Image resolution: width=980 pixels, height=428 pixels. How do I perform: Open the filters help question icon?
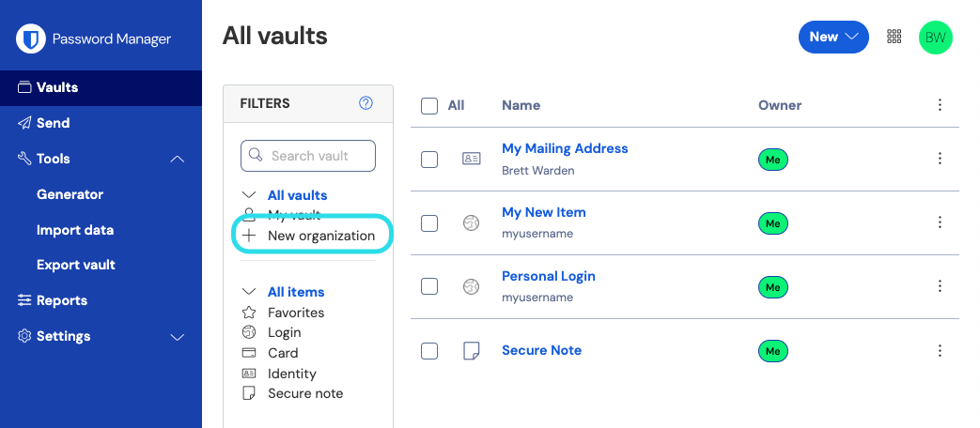[366, 103]
